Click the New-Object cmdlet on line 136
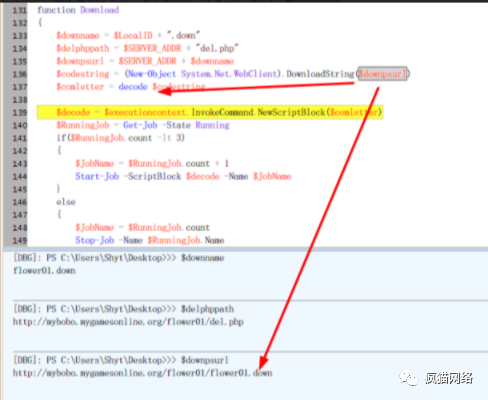 click(152, 74)
